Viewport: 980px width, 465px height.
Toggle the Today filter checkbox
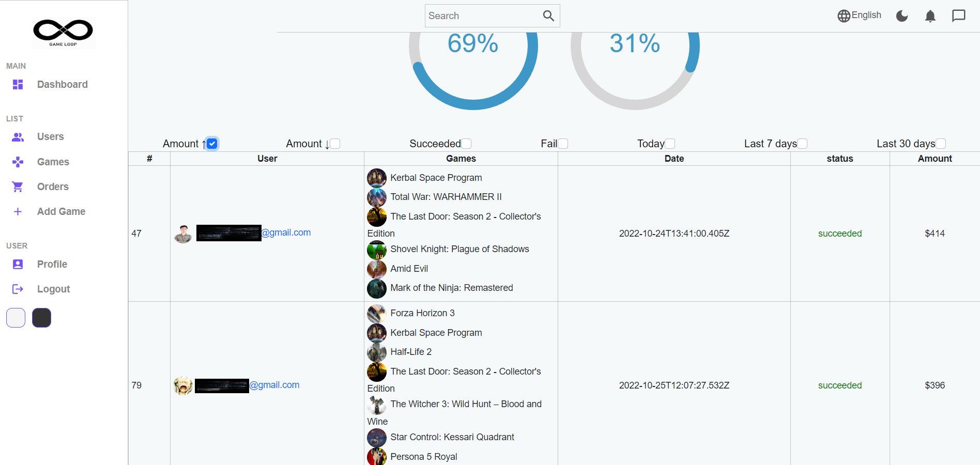pyautogui.click(x=670, y=143)
